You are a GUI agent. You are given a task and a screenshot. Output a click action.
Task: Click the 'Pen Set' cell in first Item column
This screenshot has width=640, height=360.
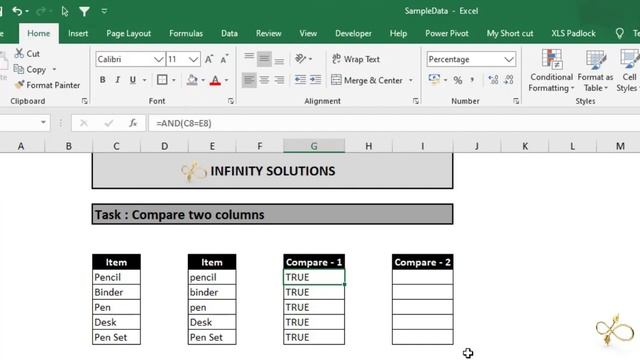116,337
